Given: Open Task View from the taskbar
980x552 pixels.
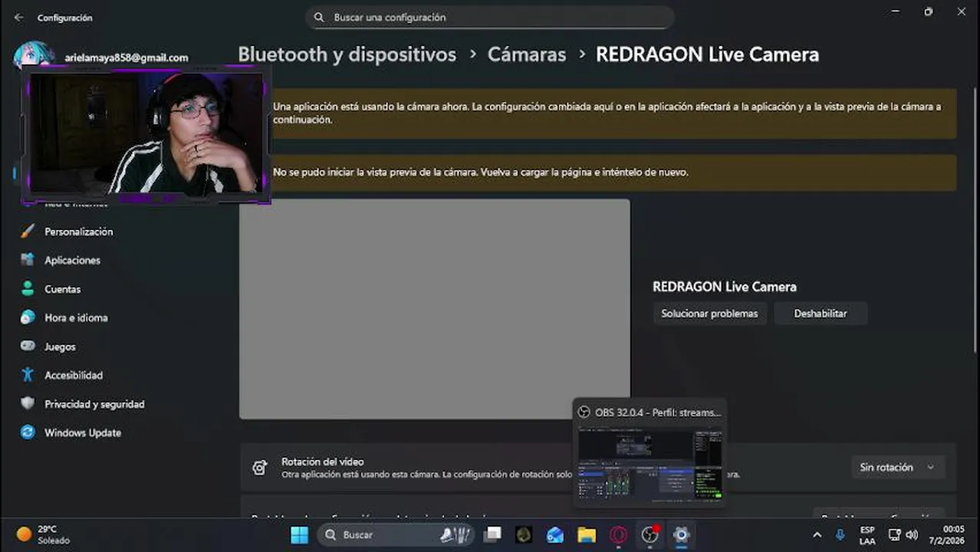Looking at the screenshot, I should (492, 534).
